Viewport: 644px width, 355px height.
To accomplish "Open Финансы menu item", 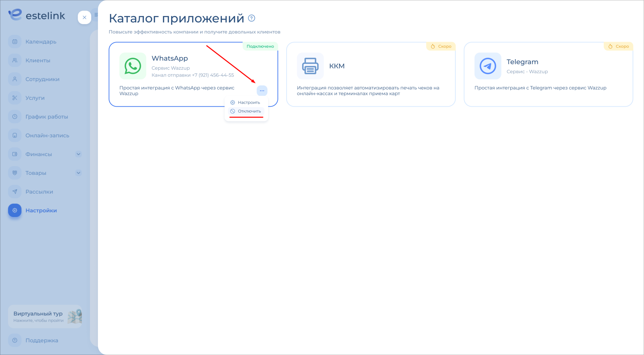I will point(38,154).
